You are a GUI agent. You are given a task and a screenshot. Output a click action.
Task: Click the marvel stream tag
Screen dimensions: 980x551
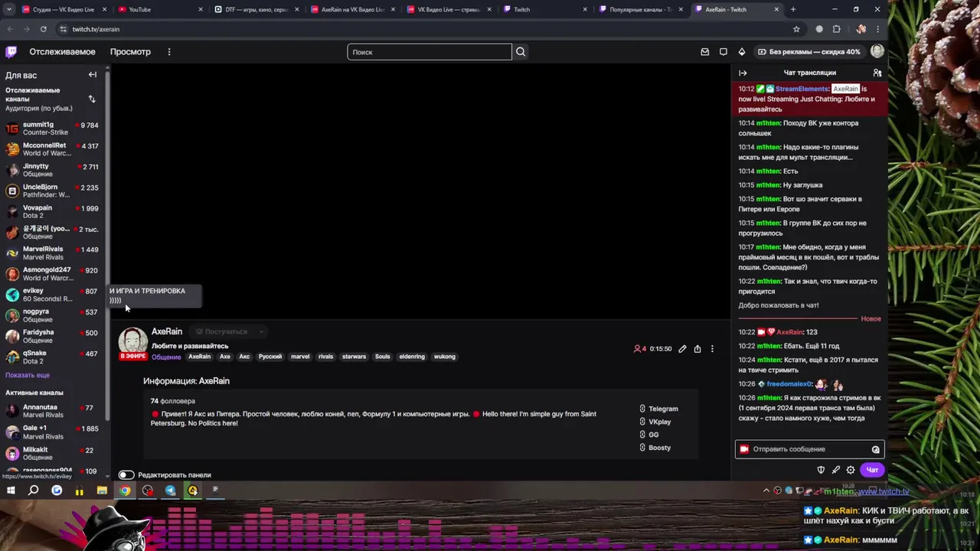tap(300, 357)
